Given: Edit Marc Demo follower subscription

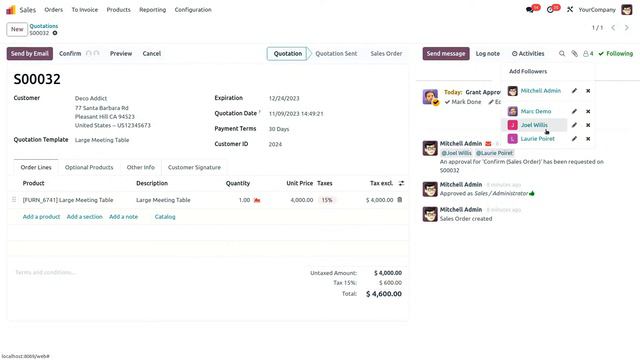Looking at the screenshot, I should 574,111.
